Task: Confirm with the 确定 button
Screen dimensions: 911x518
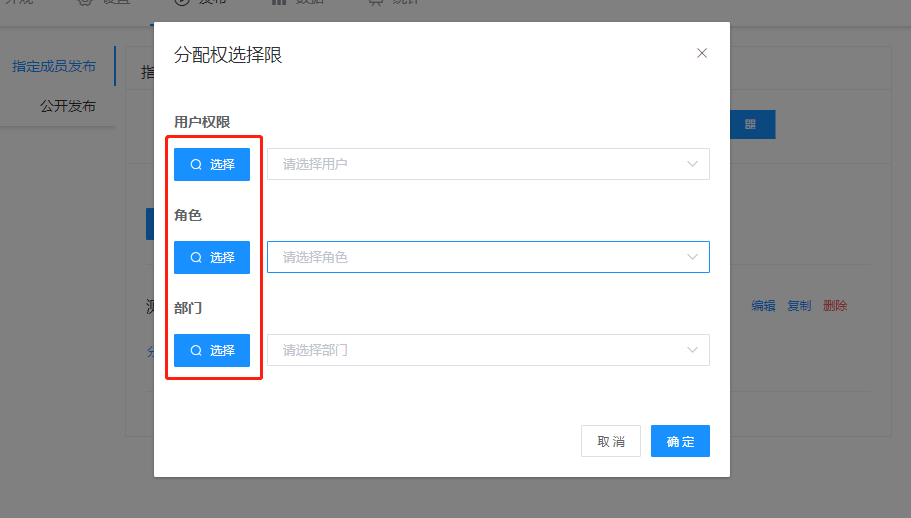Action: tap(680, 441)
